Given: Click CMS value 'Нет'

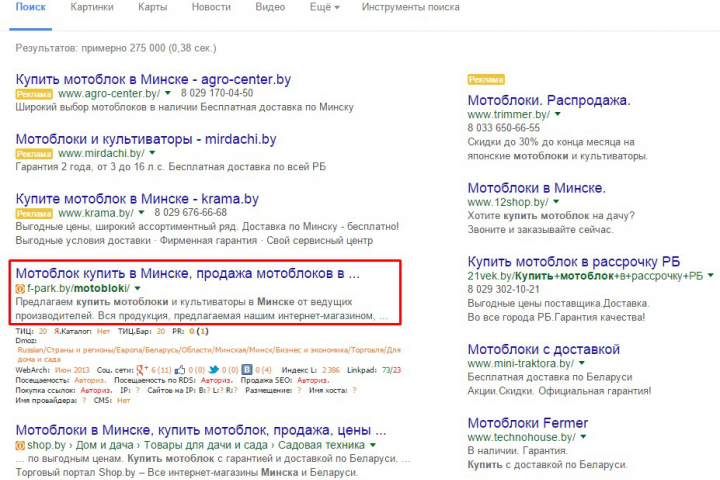Looking at the screenshot, I should (x=124, y=401).
